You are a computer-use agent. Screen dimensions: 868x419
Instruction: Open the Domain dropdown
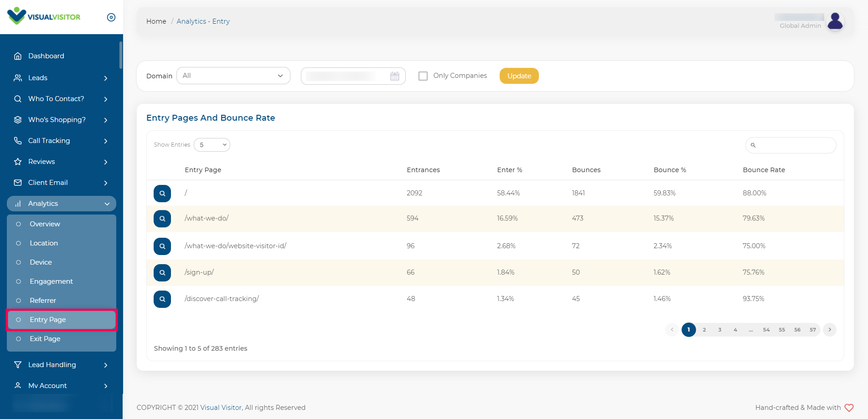[233, 76]
